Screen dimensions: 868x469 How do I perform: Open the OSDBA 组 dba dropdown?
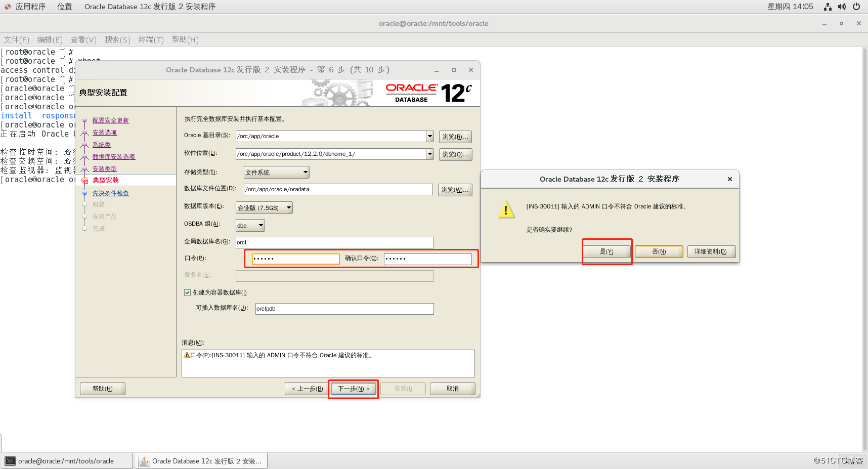(x=250, y=226)
